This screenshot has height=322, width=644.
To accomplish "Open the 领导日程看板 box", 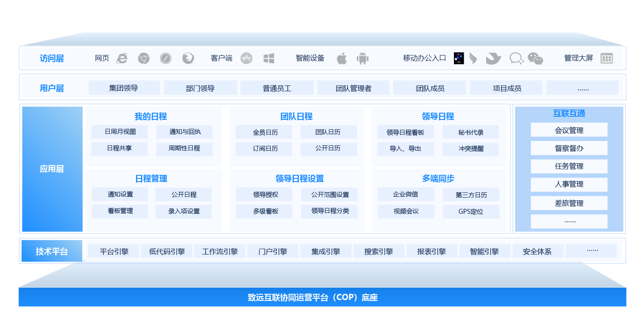I will 406,132.
